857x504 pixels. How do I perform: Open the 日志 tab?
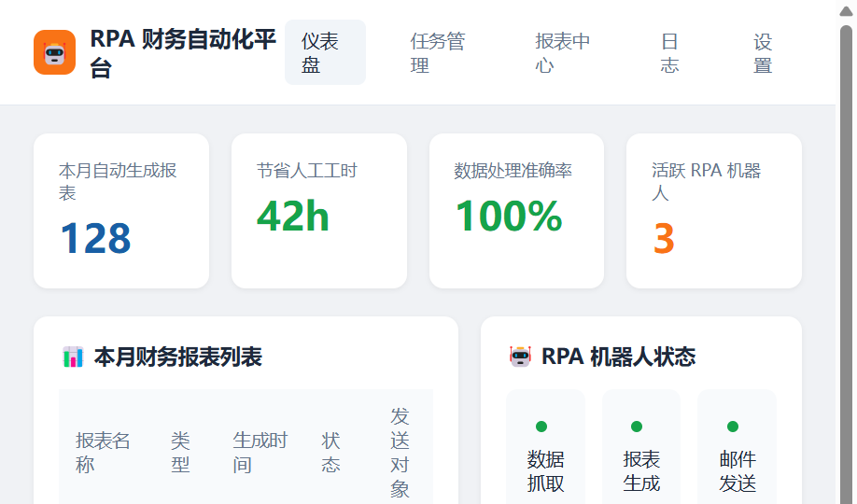[x=670, y=52]
